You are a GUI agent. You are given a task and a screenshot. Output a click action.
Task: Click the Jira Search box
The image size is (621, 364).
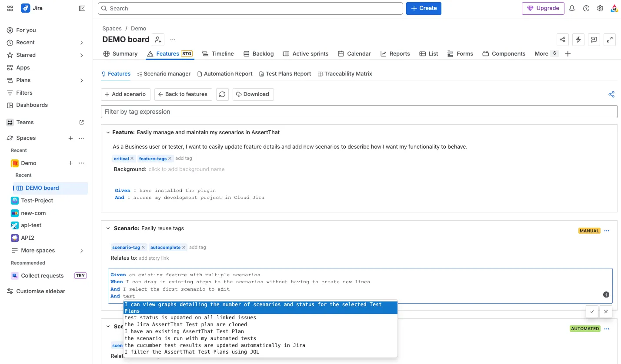pos(250,8)
